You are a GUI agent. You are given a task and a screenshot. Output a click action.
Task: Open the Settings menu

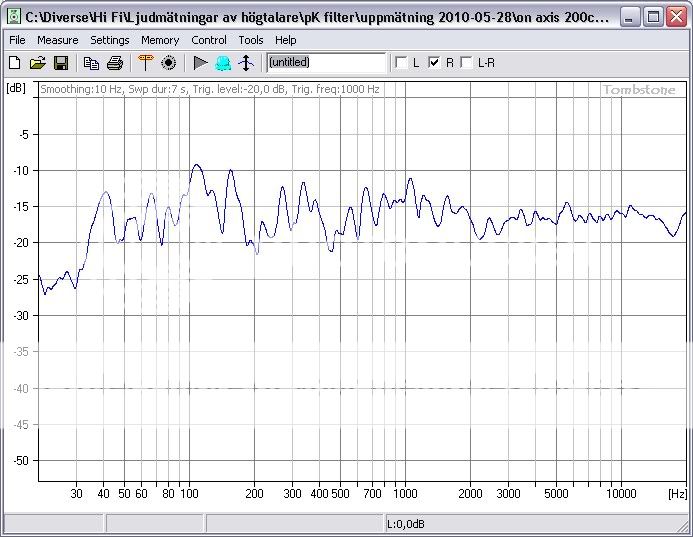(109, 40)
